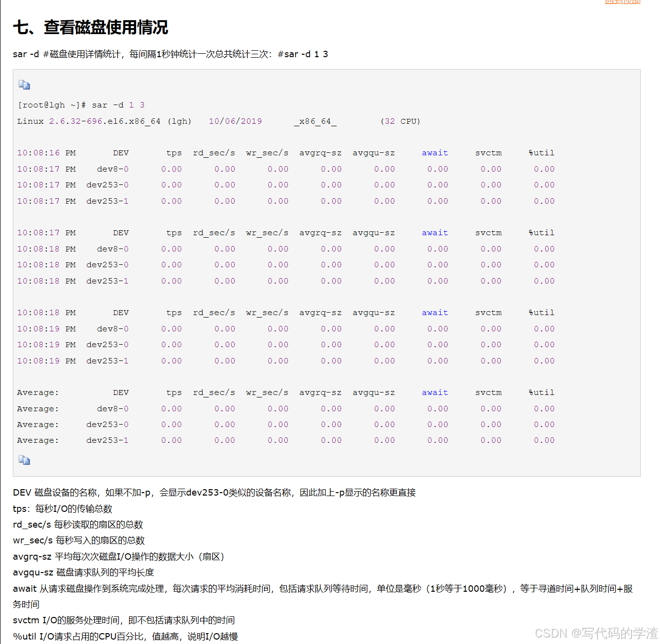Click the line rd_sec/s 每秒读取的扇区的总数

click(x=78, y=525)
